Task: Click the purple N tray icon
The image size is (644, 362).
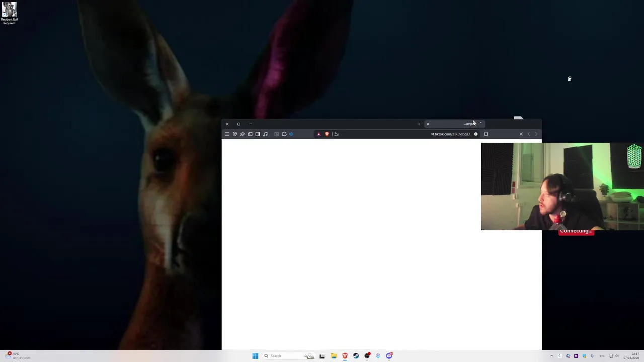Action: coord(576,356)
